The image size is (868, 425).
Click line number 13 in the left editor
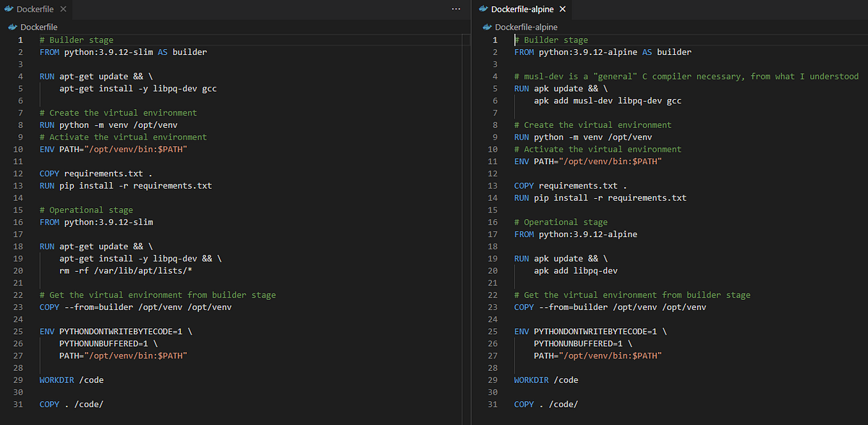point(20,185)
